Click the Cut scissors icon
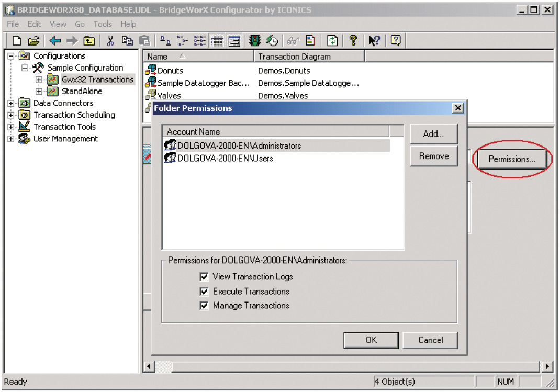 110,41
